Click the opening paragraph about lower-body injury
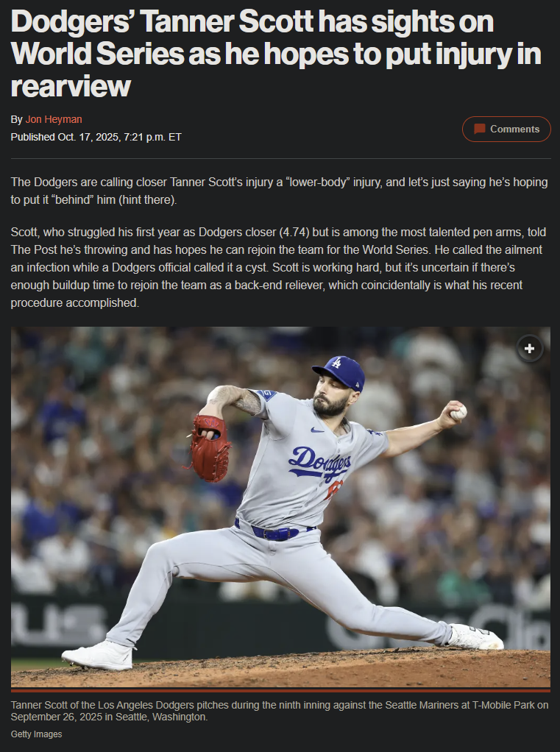Image resolution: width=560 pixels, height=752 pixels. (279, 191)
